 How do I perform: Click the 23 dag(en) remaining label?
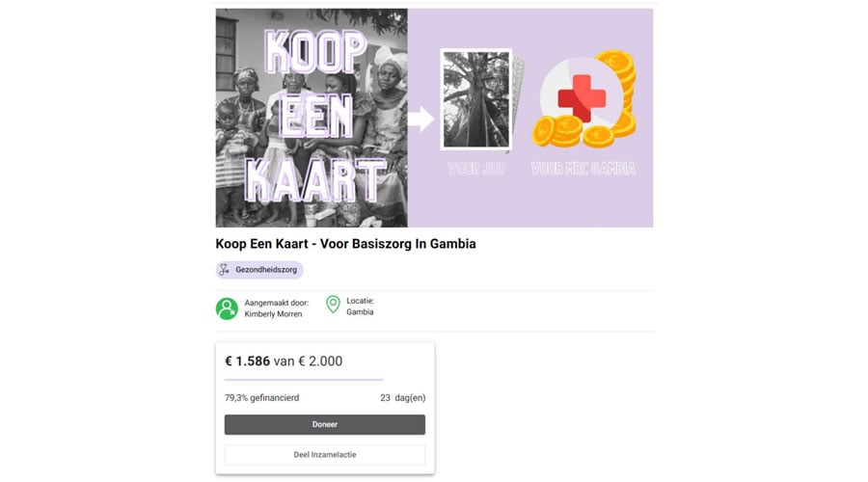402,397
